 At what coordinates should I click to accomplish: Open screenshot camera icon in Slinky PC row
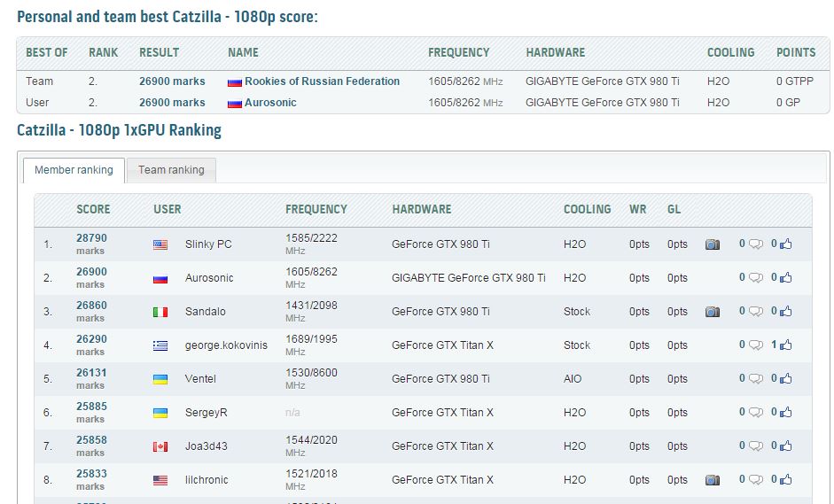coord(713,244)
